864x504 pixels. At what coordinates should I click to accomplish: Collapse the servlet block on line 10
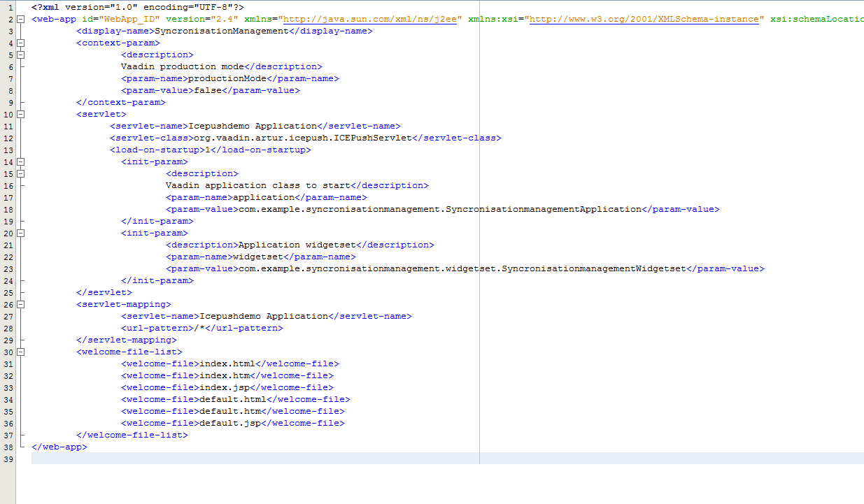[21, 114]
